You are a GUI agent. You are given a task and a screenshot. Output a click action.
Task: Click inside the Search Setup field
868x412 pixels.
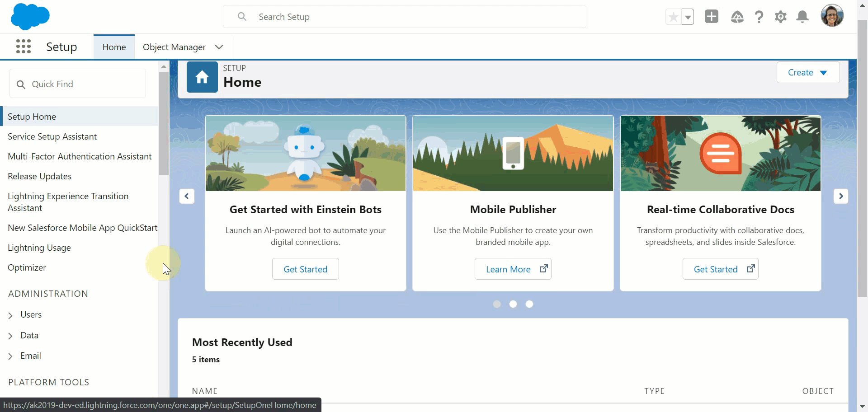click(405, 17)
